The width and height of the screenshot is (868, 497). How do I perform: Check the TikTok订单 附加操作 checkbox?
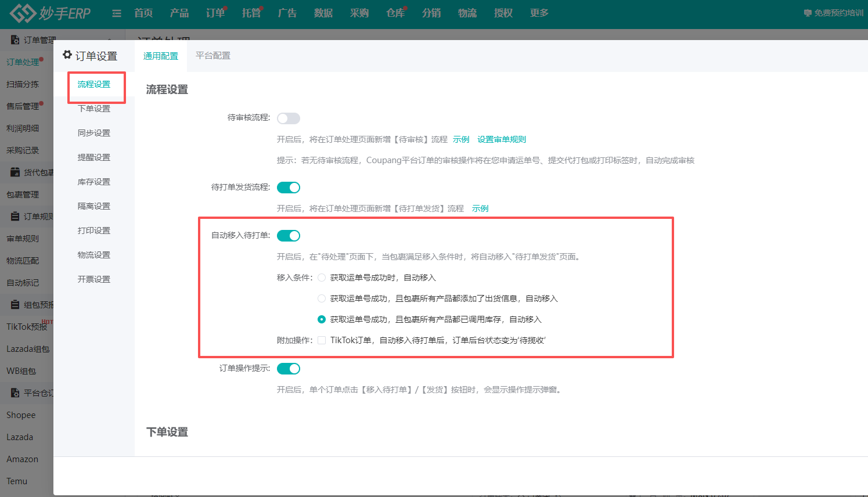[x=321, y=340]
